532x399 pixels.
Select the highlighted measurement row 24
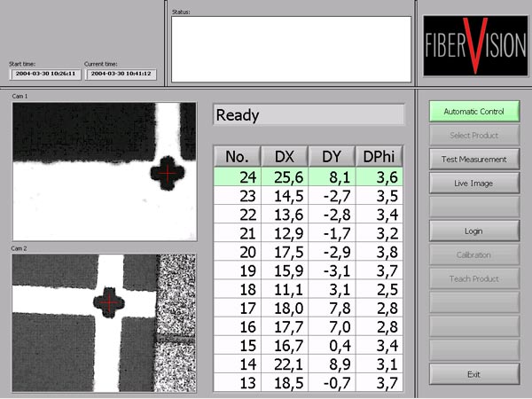pos(309,176)
